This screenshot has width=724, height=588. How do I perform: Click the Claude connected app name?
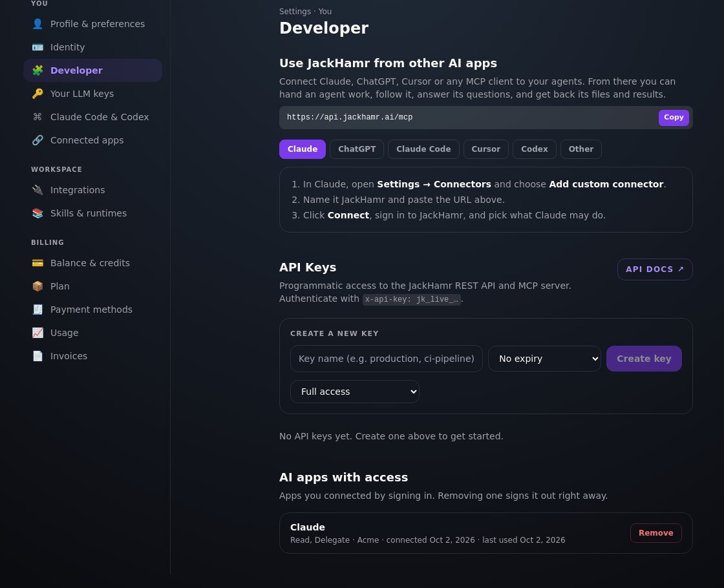(308, 527)
